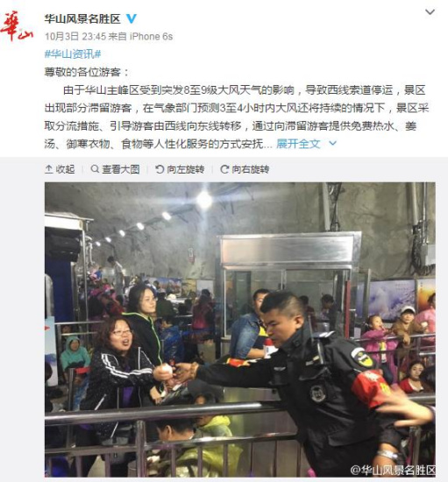Open account name 华山风景名胜区
Image resolution: width=448 pixels, height=482 pixels.
(82, 19)
